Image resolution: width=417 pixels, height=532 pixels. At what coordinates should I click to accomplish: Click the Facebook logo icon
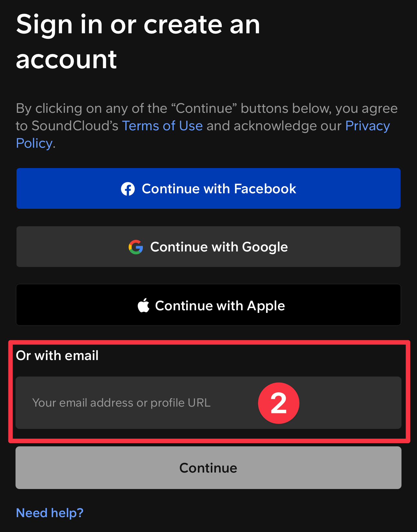[128, 189]
